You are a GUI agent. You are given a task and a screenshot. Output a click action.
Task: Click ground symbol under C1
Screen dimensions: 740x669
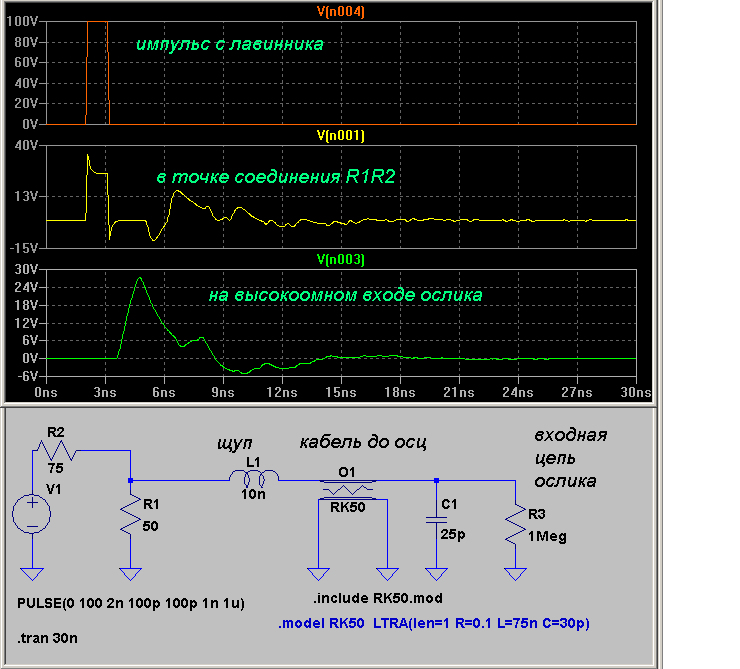[436, 574]
